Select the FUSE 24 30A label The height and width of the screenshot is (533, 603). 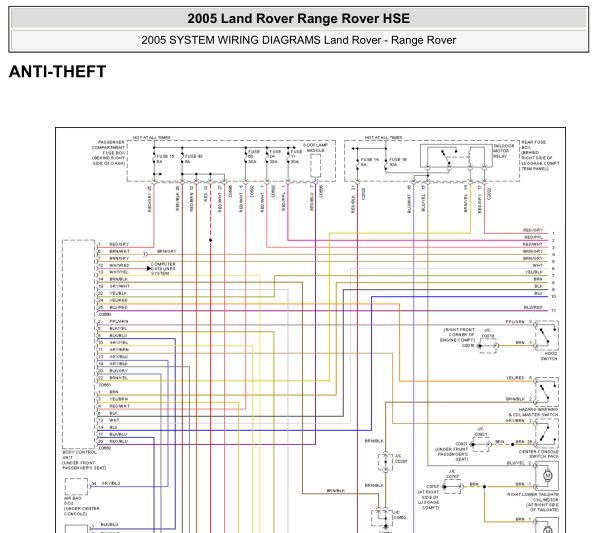[275, 157]
